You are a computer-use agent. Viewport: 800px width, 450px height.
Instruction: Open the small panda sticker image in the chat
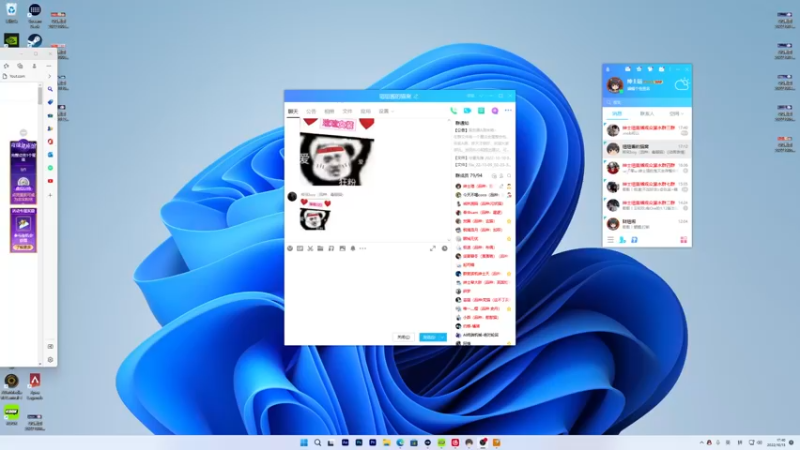coord(315,215)
